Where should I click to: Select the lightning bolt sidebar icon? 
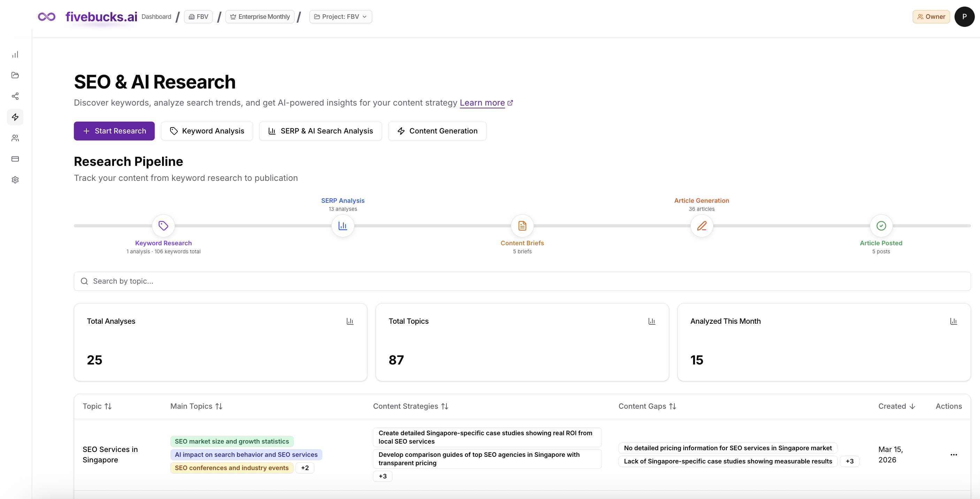[x=15, y=117]
